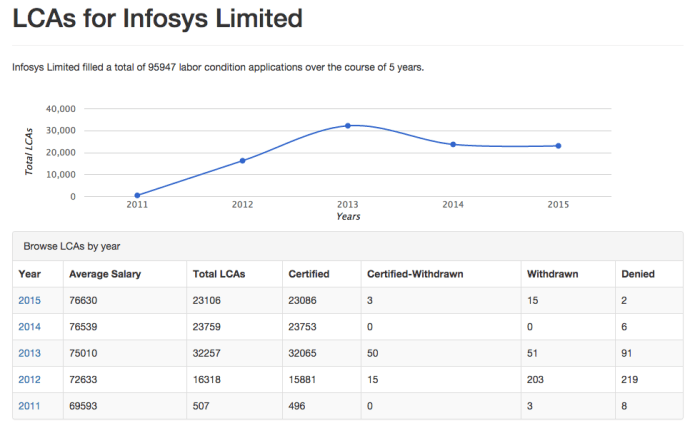
Task: Click the Average Salary column header
Action: click(105, 273)
